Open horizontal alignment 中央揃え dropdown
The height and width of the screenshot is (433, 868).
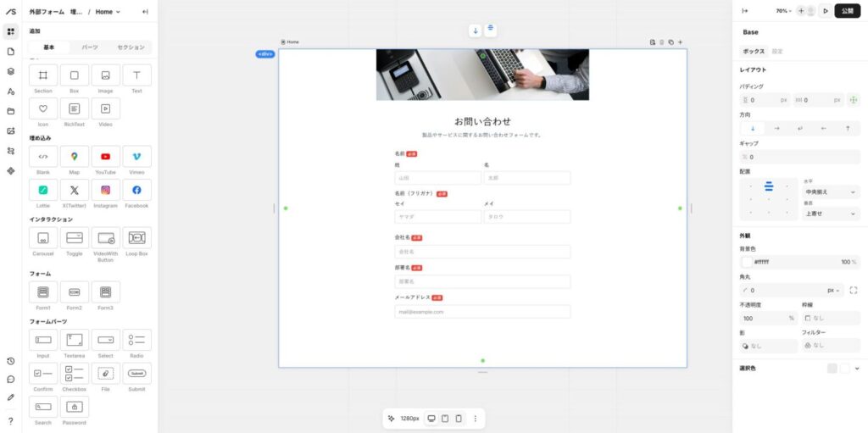click(x=830, y=192)
